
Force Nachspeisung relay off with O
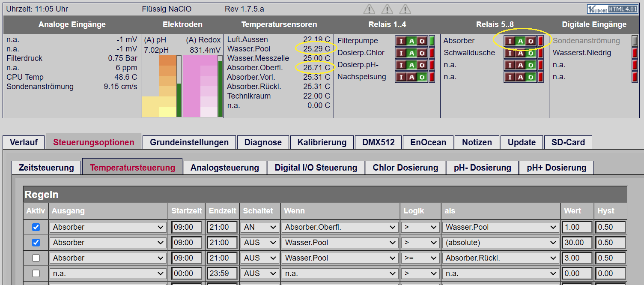(x=422, y=77)
